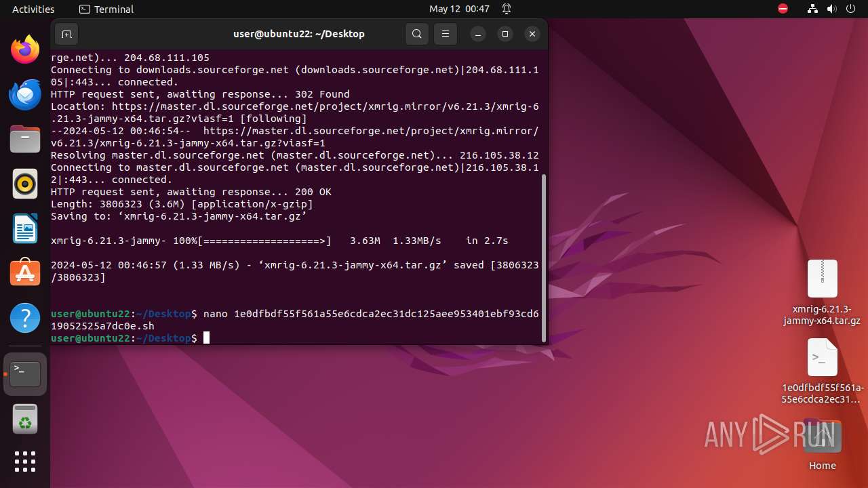Launch LibreOffice Writer from dock
868x488 pixels.
click(25, 228)
